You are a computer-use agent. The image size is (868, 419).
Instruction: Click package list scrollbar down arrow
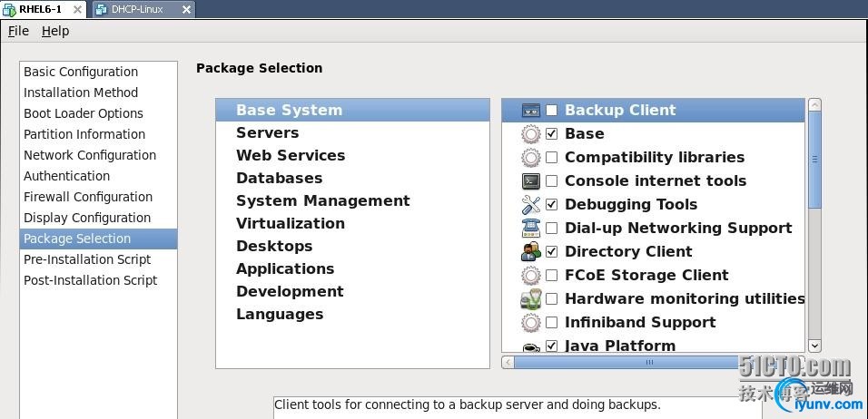pos(814,346)
